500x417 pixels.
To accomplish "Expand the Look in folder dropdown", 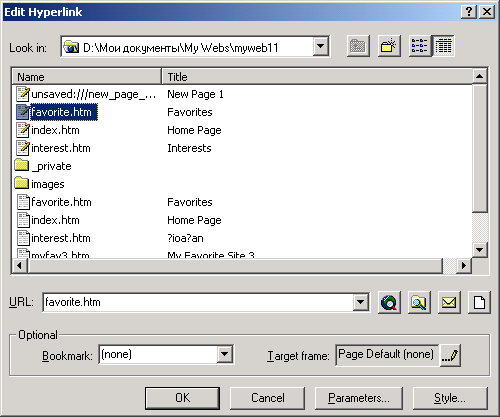I will click(321, 46).
